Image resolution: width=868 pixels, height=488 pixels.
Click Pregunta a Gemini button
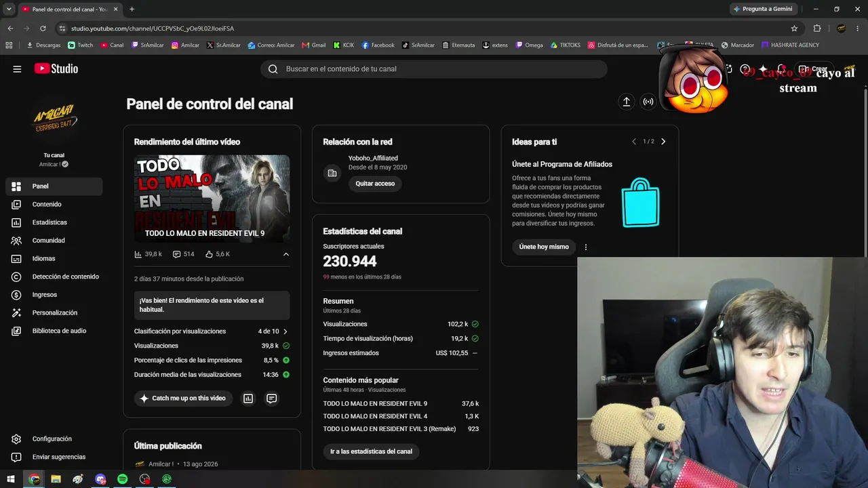point(762,9)
